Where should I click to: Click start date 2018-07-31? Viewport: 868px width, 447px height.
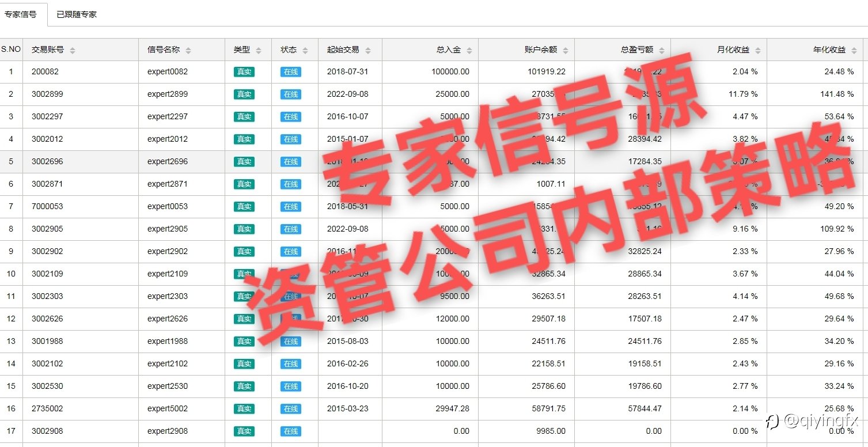pos(347,72)
